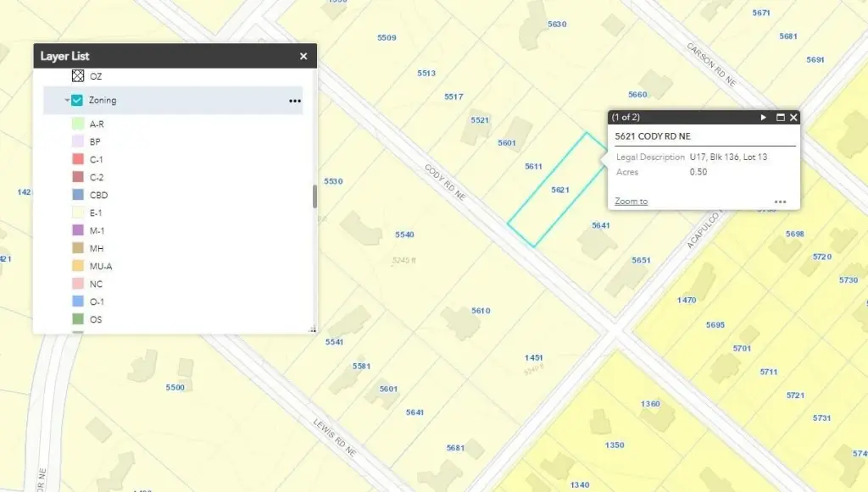Click the CBD blue legend swatch
The image size is (868, 492).
pyautogui.click(x=78, y=196)
